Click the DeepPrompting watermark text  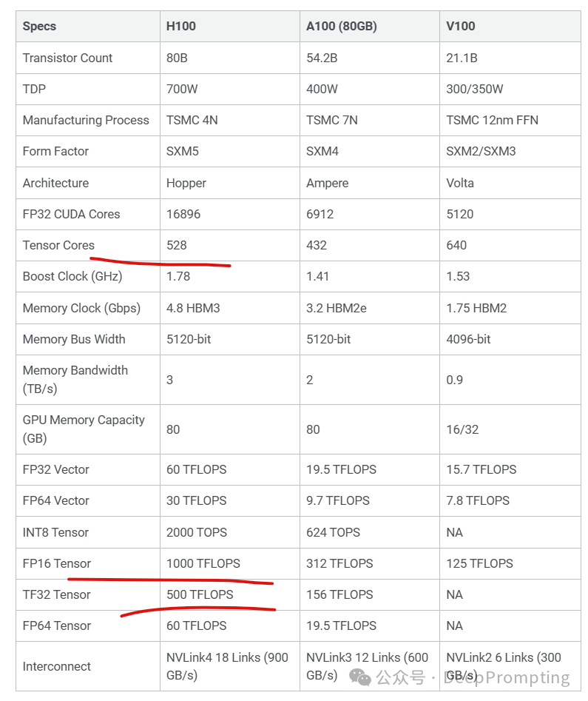[507, 678]
